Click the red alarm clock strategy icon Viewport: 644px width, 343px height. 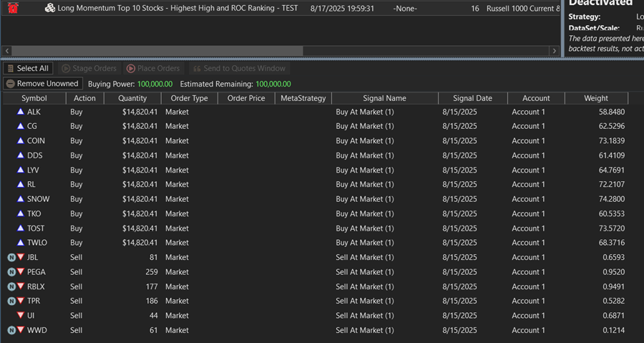tap(13, 8)
